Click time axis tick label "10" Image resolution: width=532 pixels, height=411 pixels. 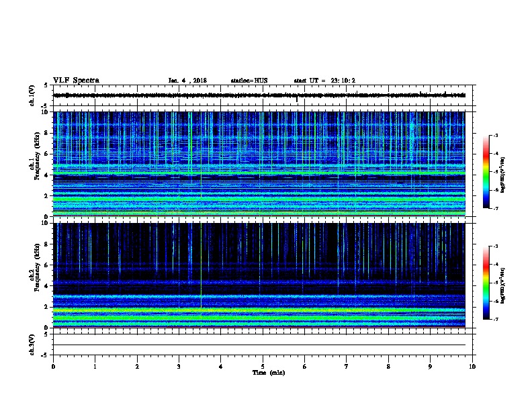(472, 367)
